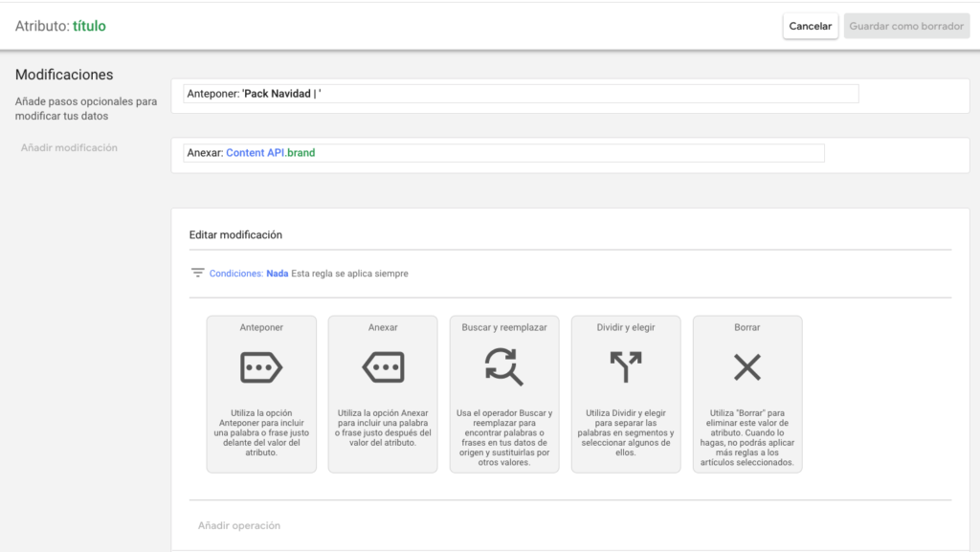Click Añadir modificación
This screenshot has height=552, width=980.
point(69,148)
